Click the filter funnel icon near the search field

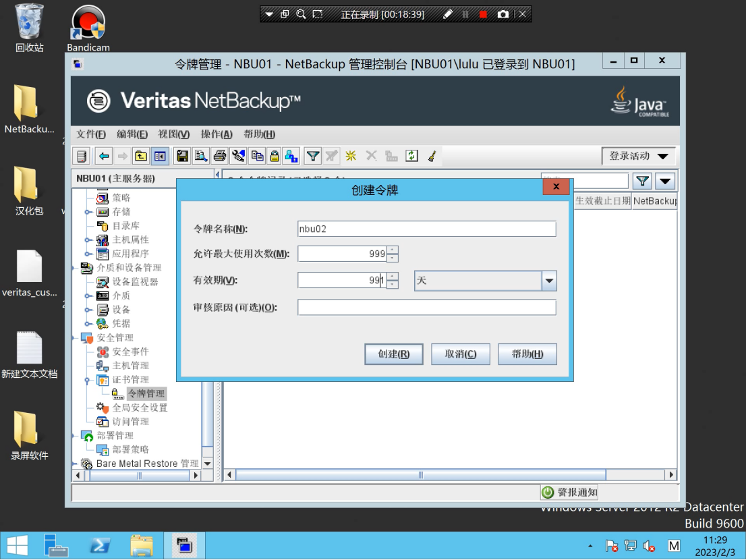pos(641,181)
